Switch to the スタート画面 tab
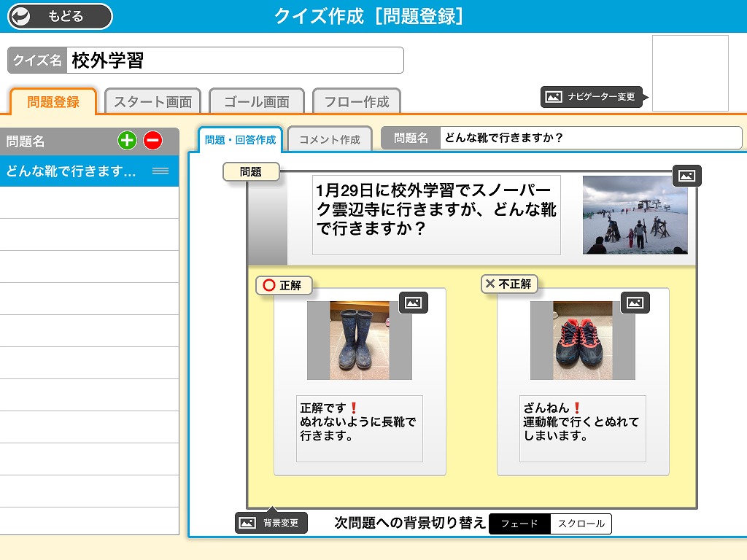This screenshot has width=747, height=560. tap(152, 102)
